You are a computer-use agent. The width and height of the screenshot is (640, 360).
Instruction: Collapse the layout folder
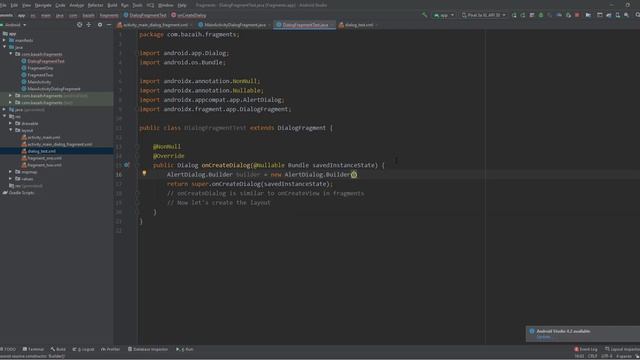coord(11,130)
